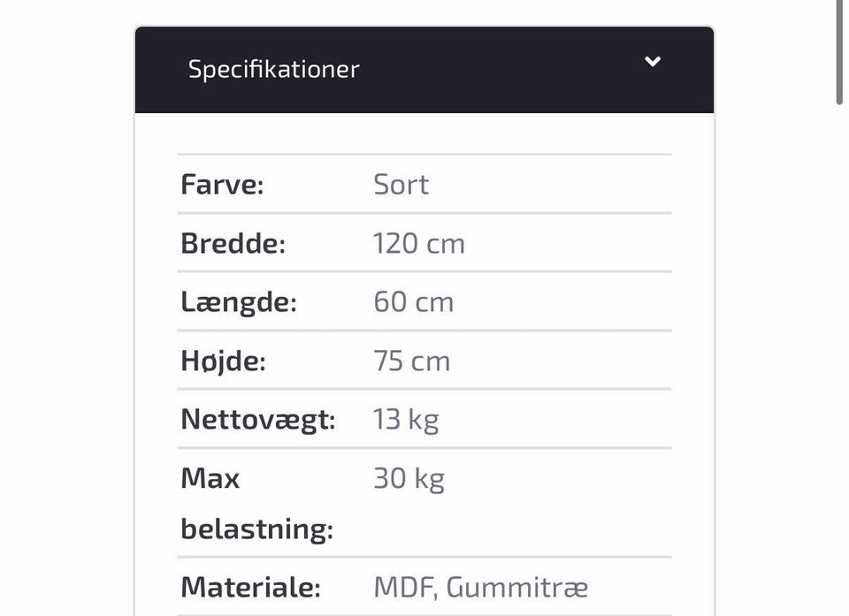The width and height of the screenshot is (849, 616).
Task: Click the Specifikationer header title
Action: tap(273, 70)
